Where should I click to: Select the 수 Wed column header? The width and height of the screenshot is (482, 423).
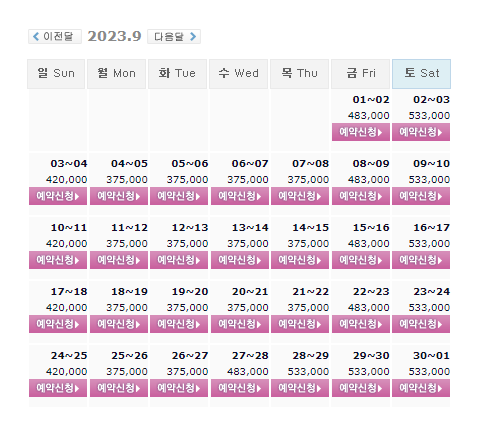tap(238, 74)
